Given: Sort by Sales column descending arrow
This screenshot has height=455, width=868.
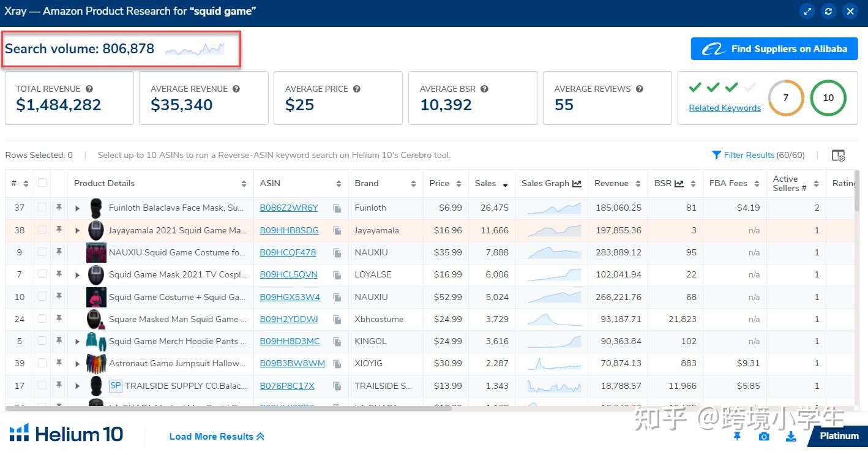Looking at the screenshot, I should tap(505, 184).
